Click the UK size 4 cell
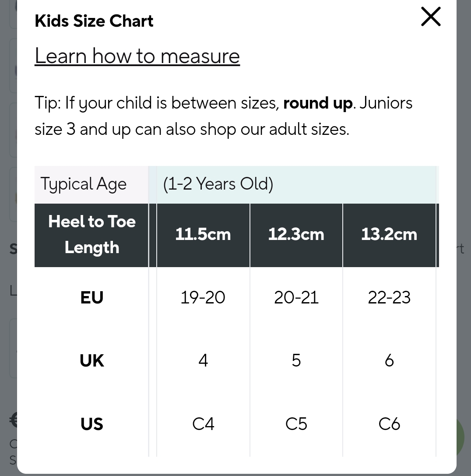The width and height of the screenshot is (471, 476). point(203,361)
